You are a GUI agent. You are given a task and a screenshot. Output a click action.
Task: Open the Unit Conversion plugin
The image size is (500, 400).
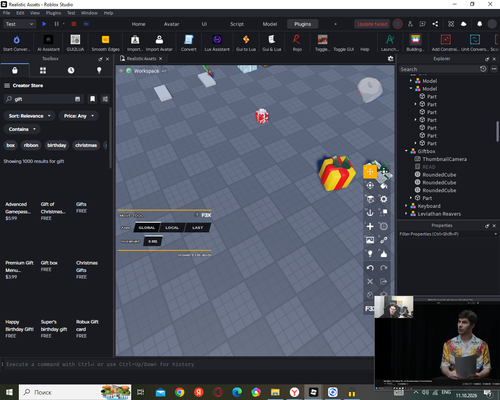pyautogui.click(x=475, y=43)
